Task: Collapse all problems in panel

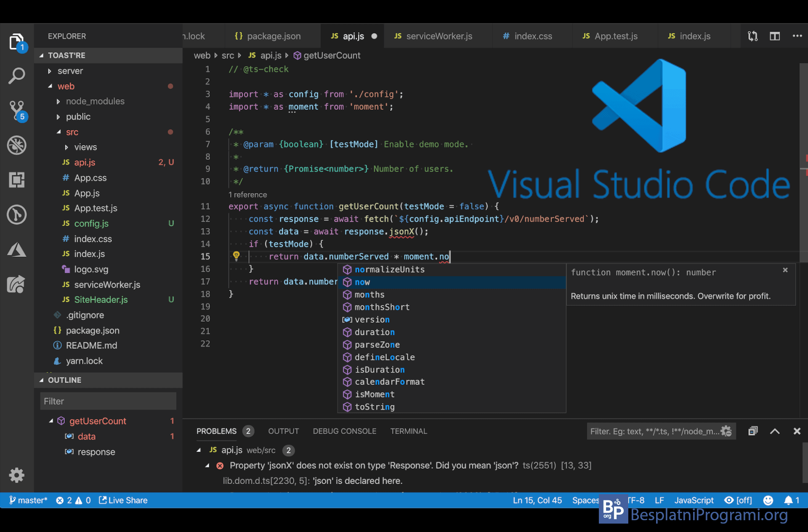Action: 753,431
